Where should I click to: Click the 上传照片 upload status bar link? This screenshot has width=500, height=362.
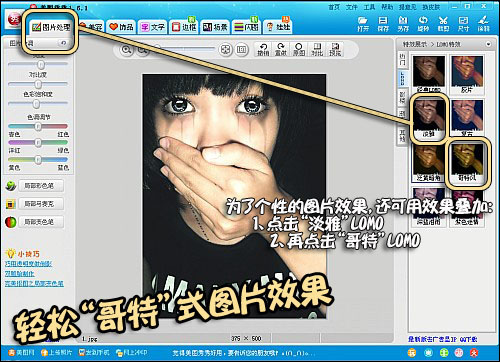pyautogui.click(x=56, y=352)
